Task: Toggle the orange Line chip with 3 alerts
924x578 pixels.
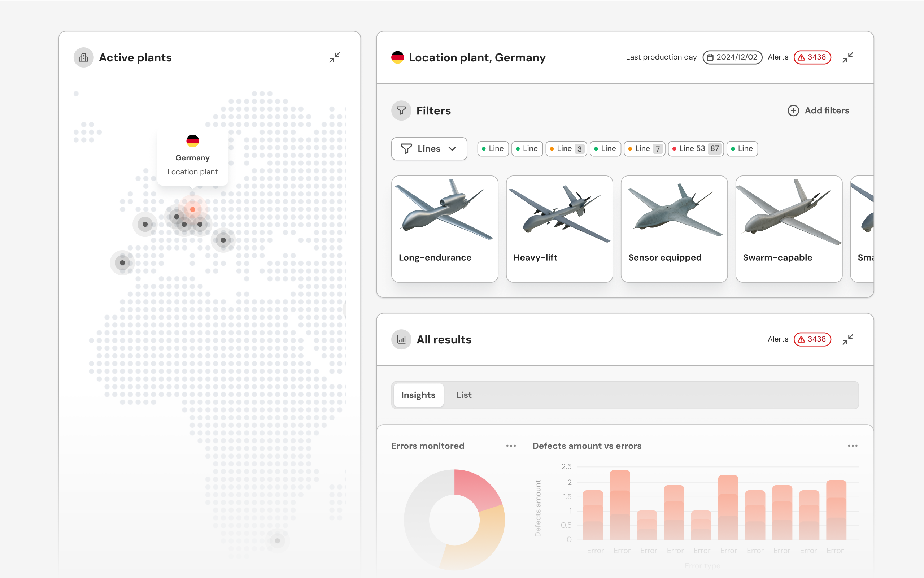Action: click(x=566, y=149)
